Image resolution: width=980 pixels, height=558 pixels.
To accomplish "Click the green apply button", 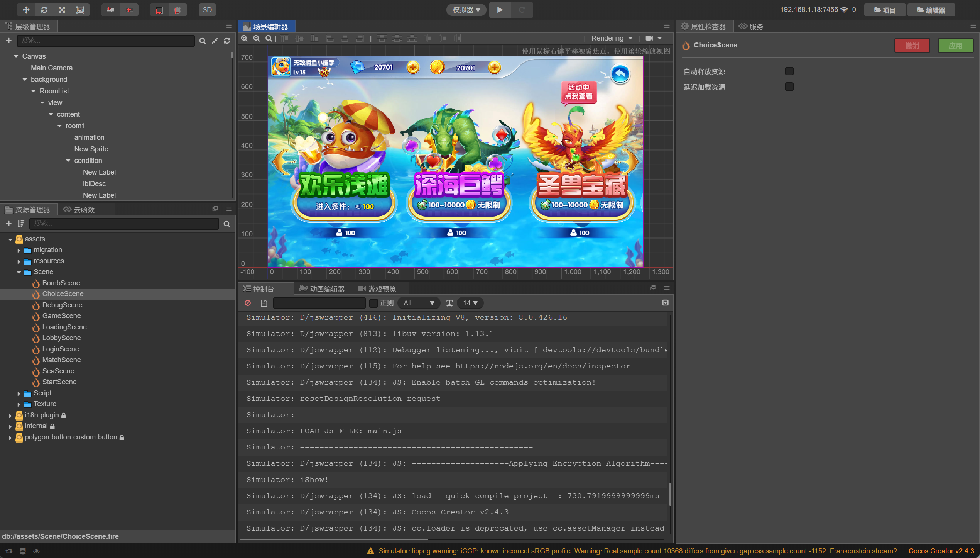I will pos(955,46).
